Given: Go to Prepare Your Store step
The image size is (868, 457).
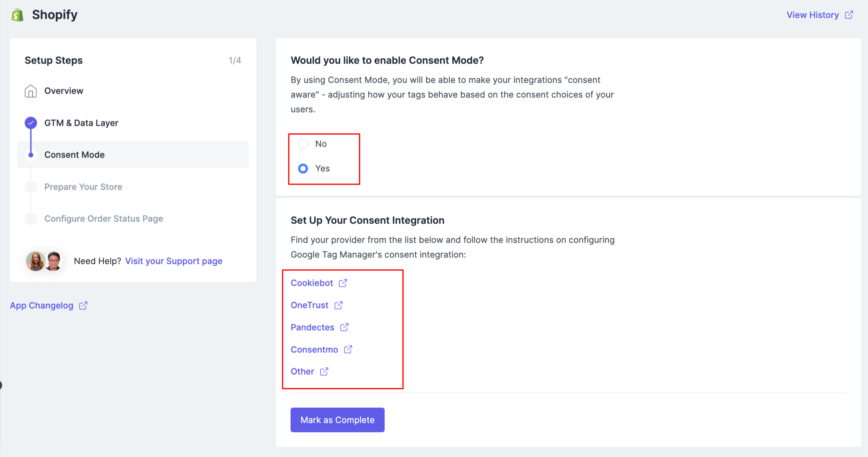Looking at the screenshot, I should click(83, 187).
